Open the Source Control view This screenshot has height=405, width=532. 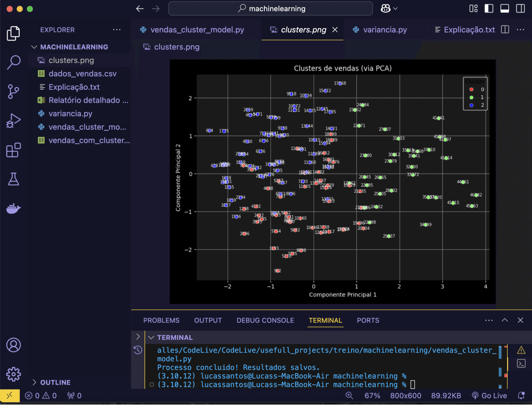click(13, 91)
